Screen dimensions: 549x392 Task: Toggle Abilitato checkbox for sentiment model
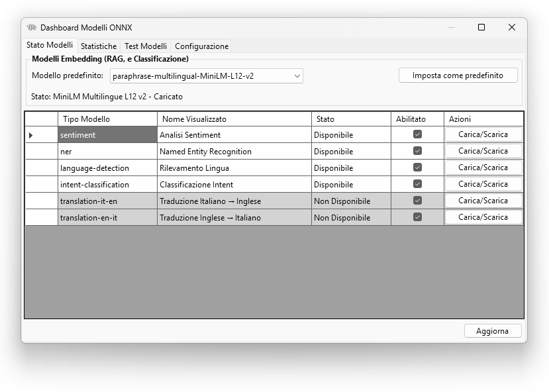pos(417,134)
